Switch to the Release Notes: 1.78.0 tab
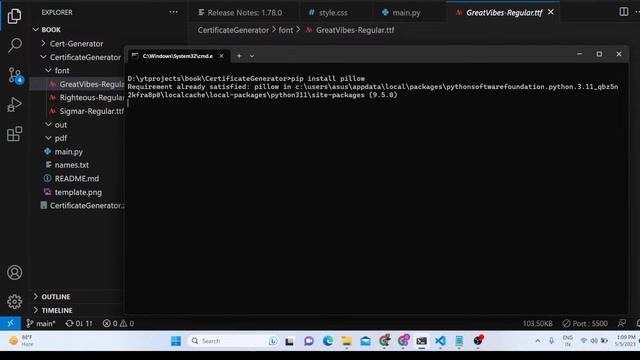Image resolution: width=640 pixels, height=360 pixels. (x=244, y=13)
